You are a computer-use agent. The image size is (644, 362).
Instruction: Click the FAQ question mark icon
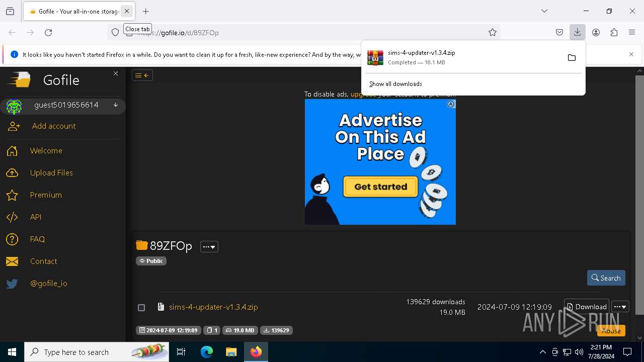pos(12,239)
